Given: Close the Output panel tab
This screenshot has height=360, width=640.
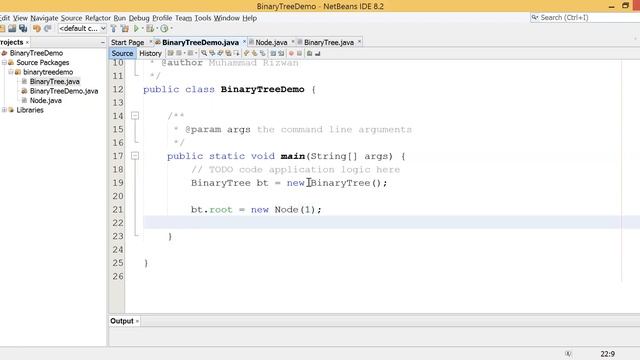Looking at the screenshot, I should (137, 321).
